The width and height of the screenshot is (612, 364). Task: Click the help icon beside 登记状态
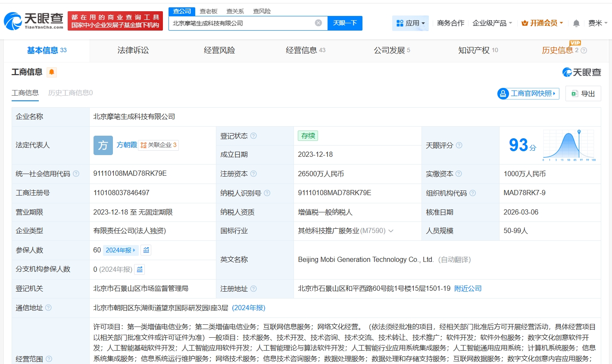coord(253,136)
